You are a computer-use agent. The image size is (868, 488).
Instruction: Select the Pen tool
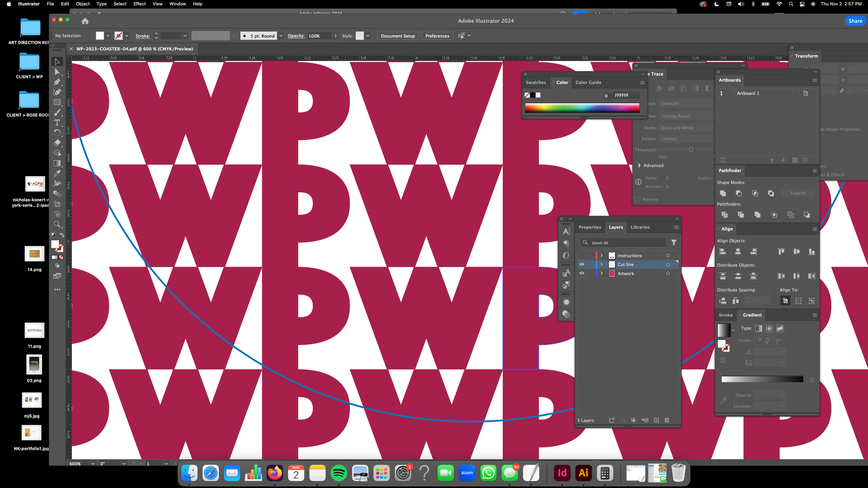pos(57,82)
